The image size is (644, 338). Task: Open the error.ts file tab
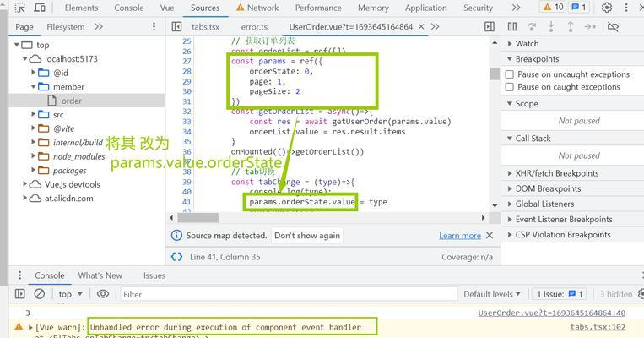pos(254,27)
